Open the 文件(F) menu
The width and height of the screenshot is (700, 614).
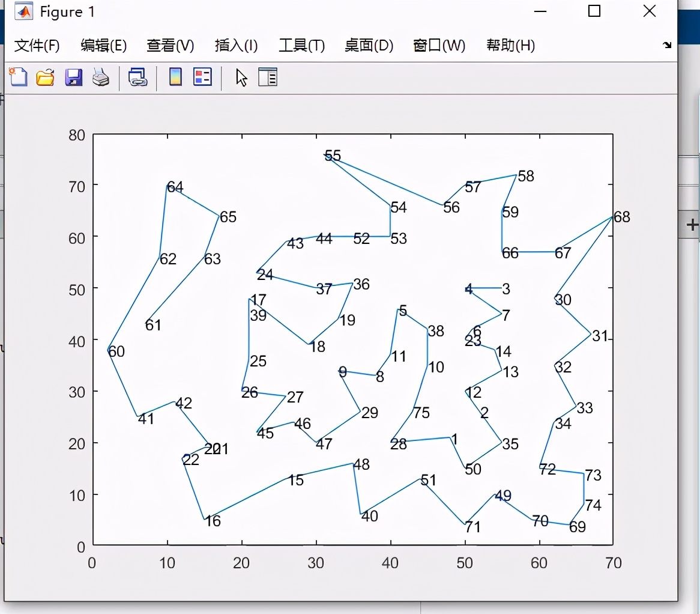pyautogui.click(x=37, y=46)
